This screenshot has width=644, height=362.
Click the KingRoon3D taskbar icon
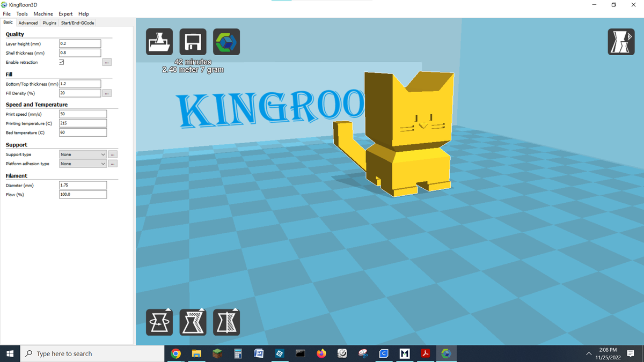(446, 353)
